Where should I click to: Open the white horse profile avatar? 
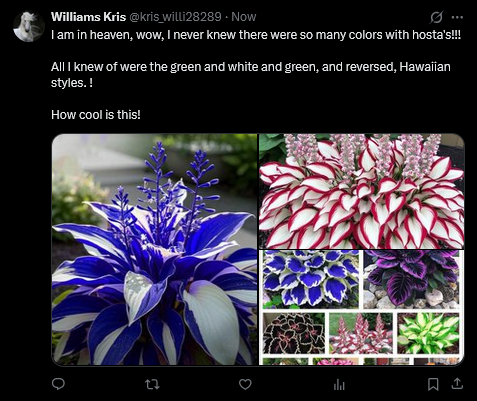pyautogui.click(x=29, y=27)
